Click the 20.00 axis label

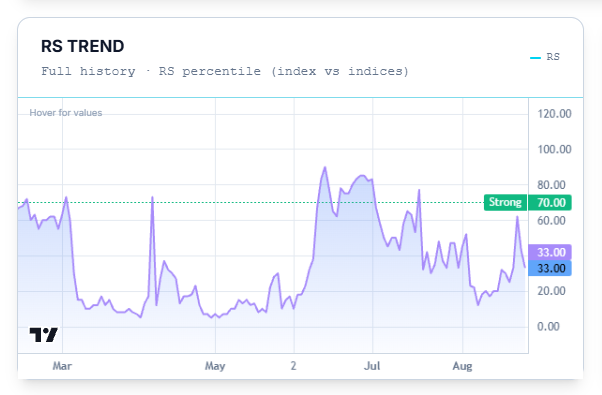pyautogui.click(x=551, y=291)
